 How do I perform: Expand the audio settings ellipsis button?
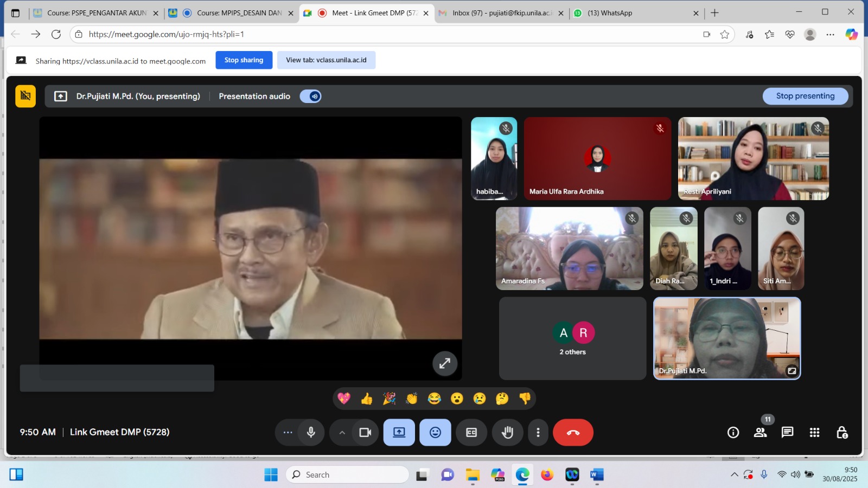pos(288,432)
